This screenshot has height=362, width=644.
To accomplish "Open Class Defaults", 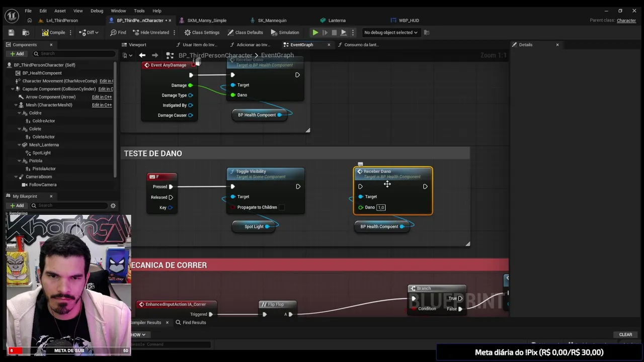I will pyautogui.click(x=245, y=32).
